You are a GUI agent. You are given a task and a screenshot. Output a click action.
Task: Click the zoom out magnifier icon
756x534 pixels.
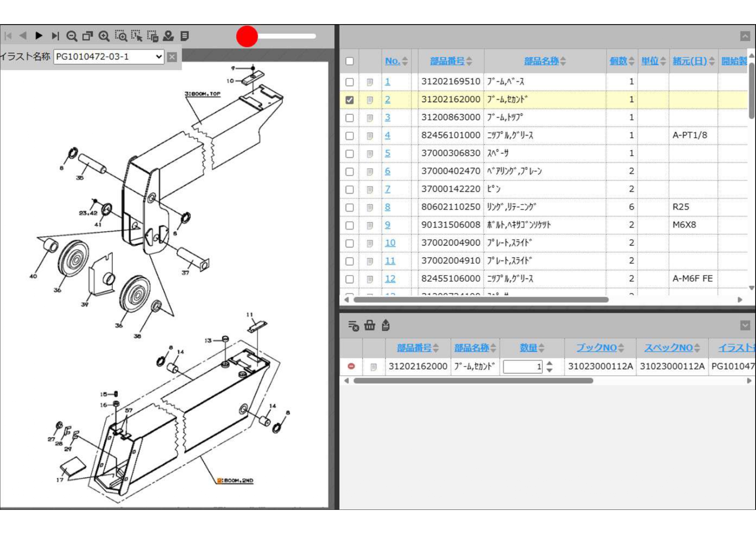tap(72, 36)
